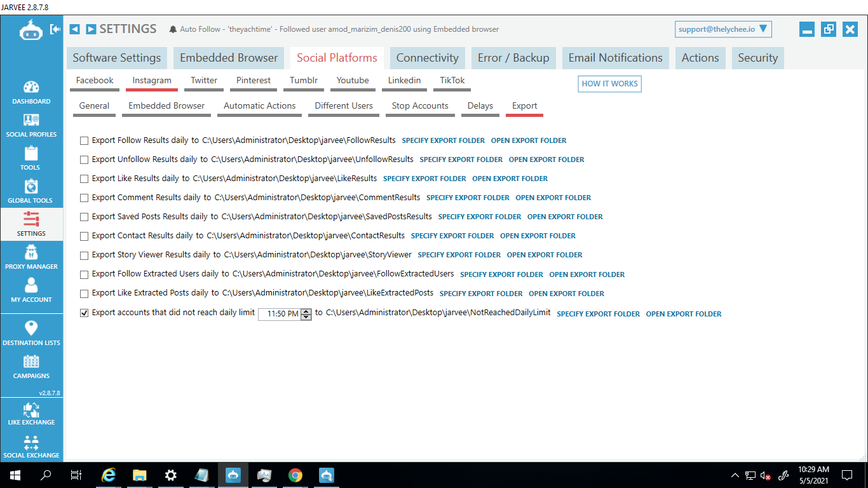Open taskbar clock showing 10:29 AM
Image resolution: width=868 pixels, height=488 pixels.
[x=813, y=475]
